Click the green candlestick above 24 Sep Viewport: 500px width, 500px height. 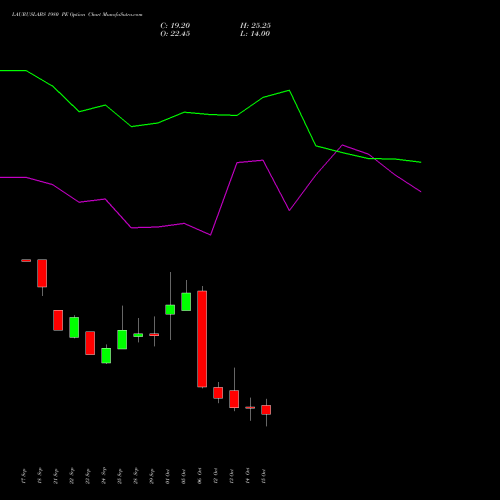106,355
